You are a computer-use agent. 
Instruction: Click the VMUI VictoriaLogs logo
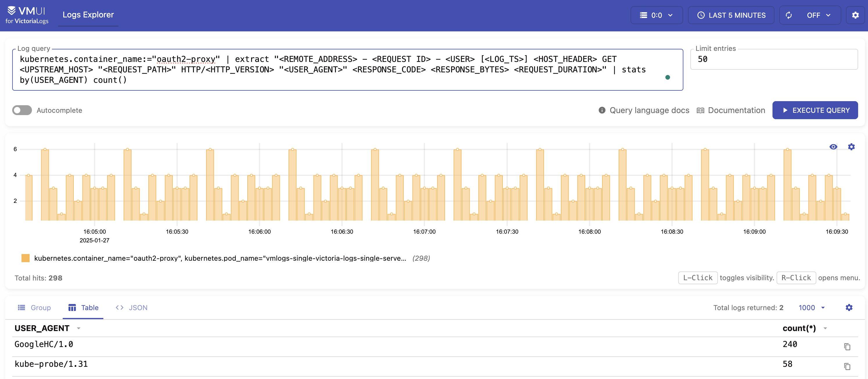pyautogui.click(x=27, y=15)
